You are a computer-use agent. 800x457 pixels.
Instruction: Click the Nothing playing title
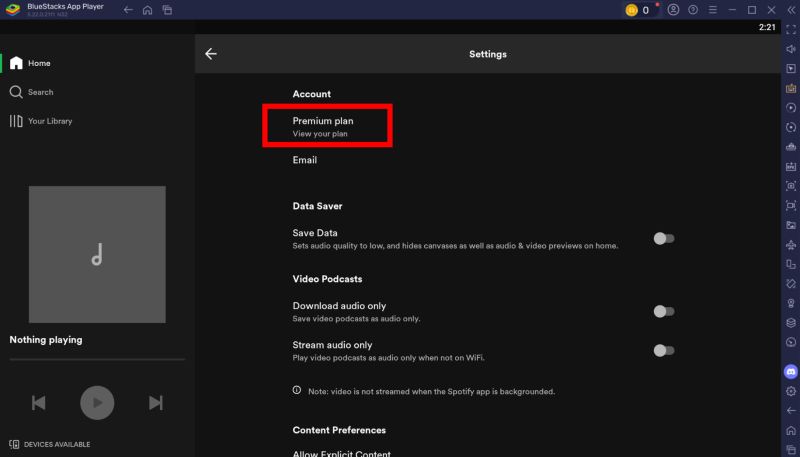click(x=46, y=340)
